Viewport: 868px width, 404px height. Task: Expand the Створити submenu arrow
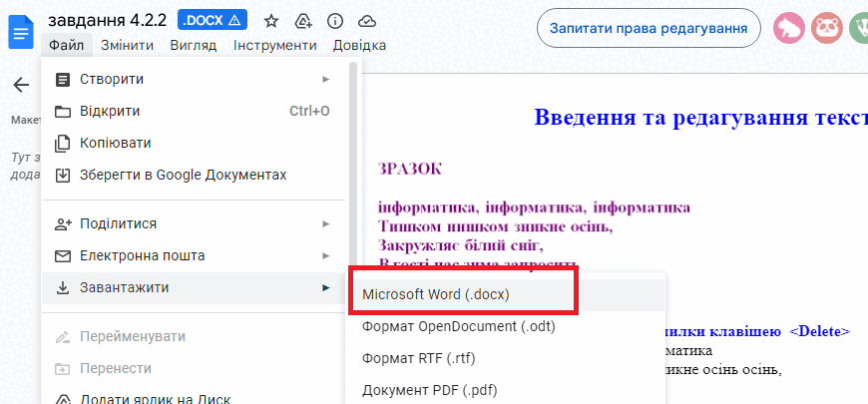coord(326,80)
